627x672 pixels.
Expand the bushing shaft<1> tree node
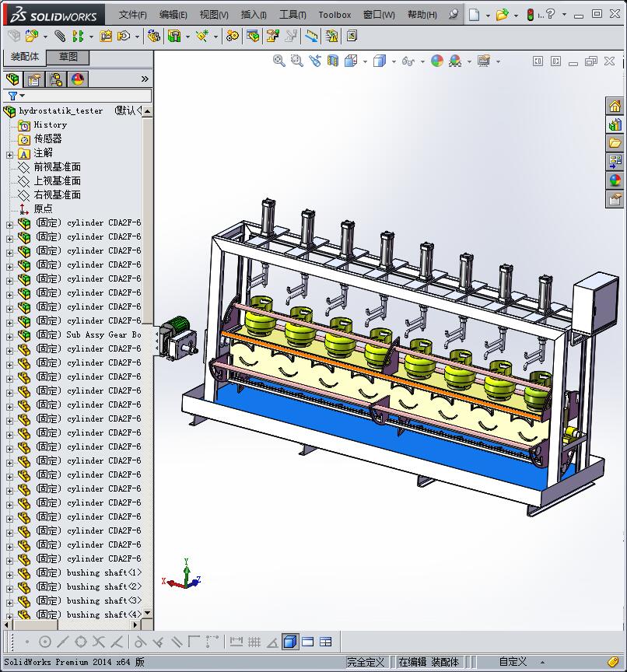(x=9, y=575)
